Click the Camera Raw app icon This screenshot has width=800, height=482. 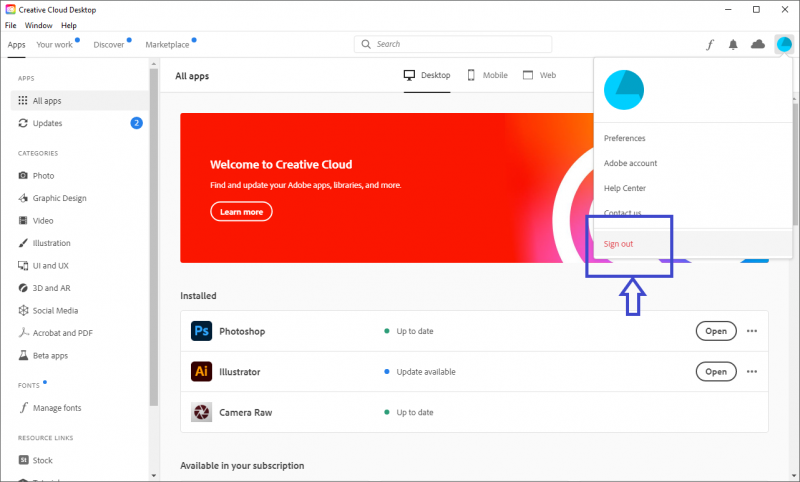point(202,412)
